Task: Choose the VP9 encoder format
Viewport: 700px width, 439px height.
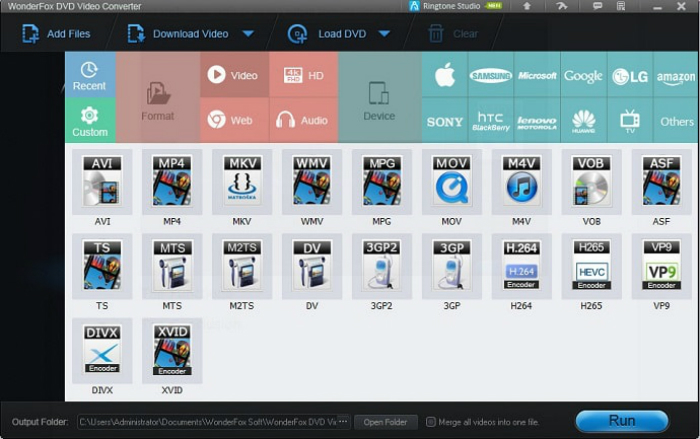Action: click(662, 266)
